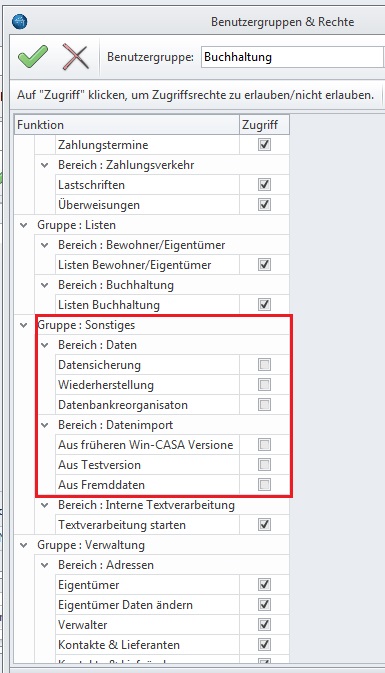Toggle the Verwalter access checkbox
385x673 pixels.
pos(264,624)
